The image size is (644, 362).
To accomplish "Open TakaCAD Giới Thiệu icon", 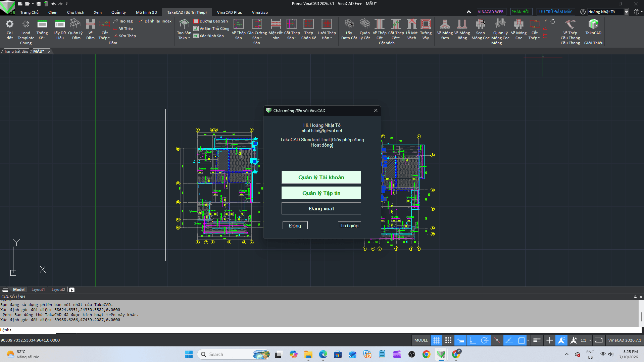I will [593, 28].
